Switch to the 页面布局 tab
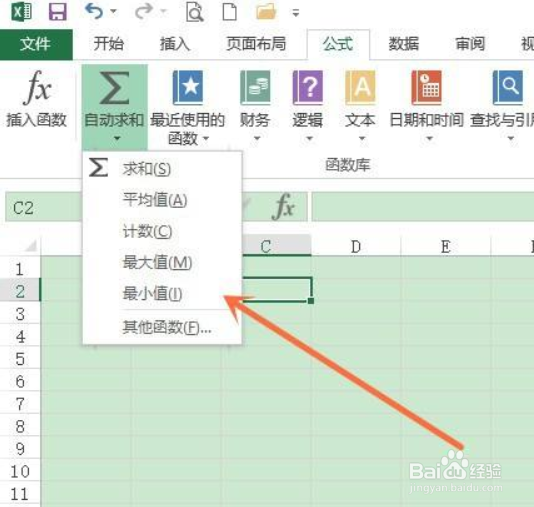Image resolution: width=534 pixels, height=507 pixels. 256,44
